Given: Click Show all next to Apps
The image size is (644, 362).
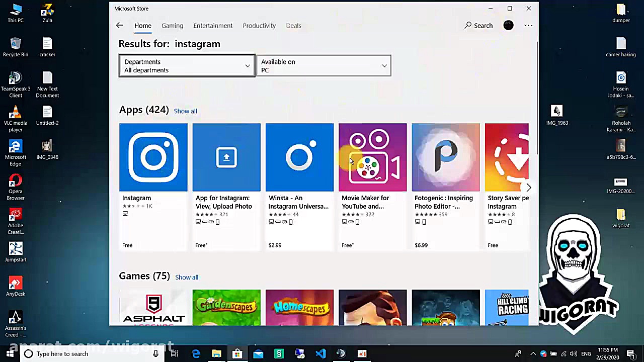Looking at the screenshot, I should click(185, 111).
